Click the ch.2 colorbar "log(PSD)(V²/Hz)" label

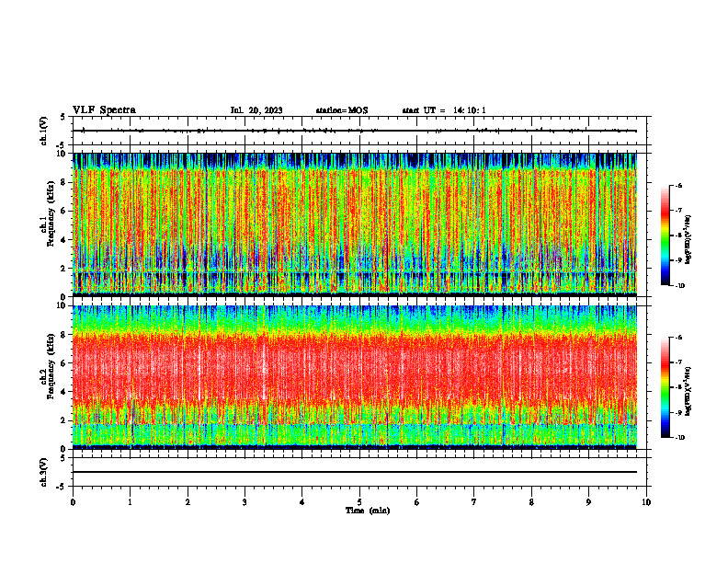(x=688, y=391)
